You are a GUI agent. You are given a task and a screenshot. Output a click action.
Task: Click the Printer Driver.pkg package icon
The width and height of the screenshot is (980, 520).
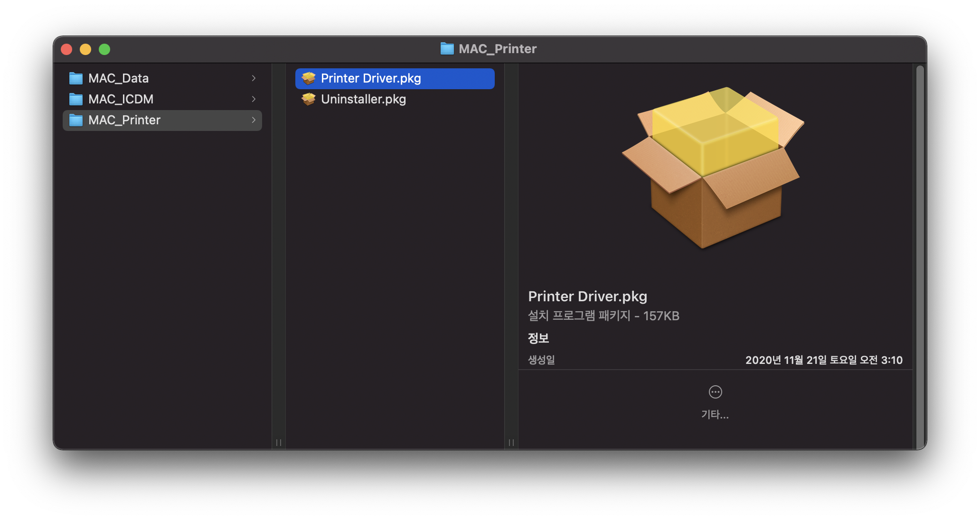(x=309, y=78)
